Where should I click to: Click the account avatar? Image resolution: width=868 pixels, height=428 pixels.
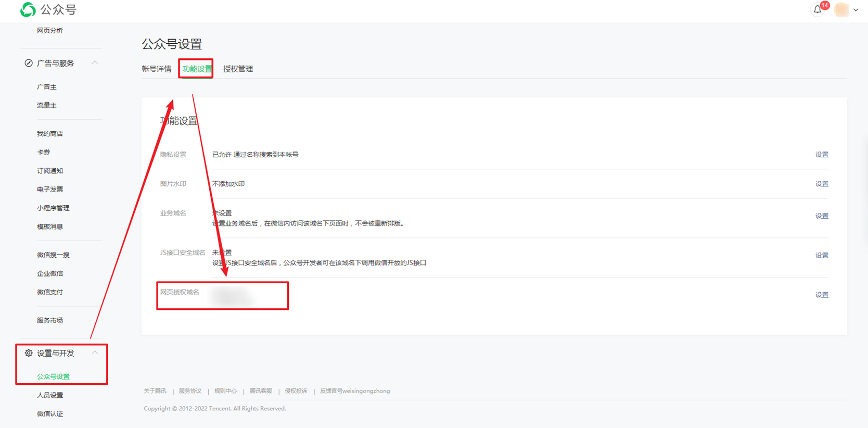tap(841, 9)
